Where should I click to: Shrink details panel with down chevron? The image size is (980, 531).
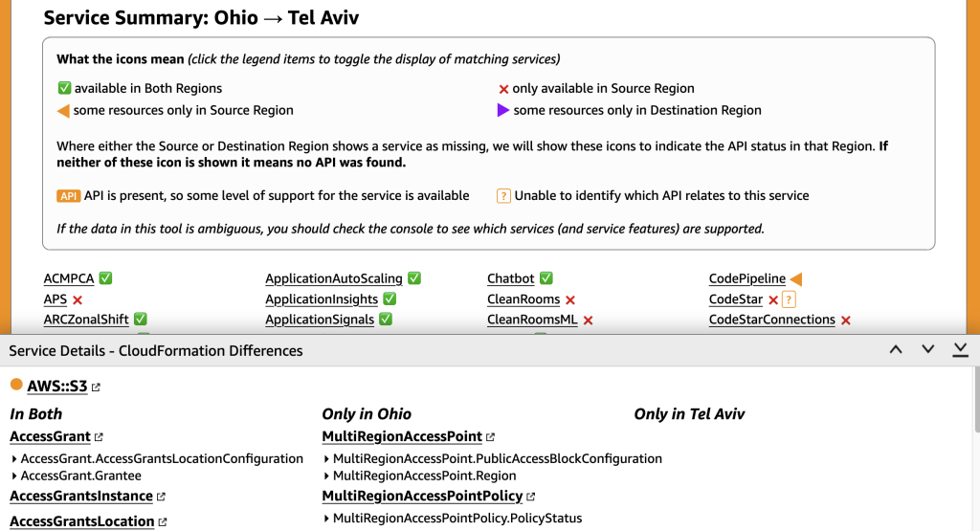point(928,350)
